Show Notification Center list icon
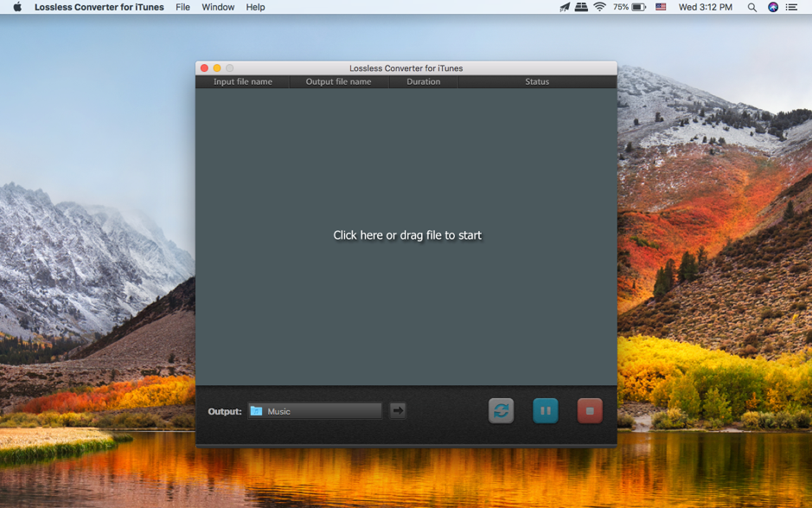 (792, 7)
